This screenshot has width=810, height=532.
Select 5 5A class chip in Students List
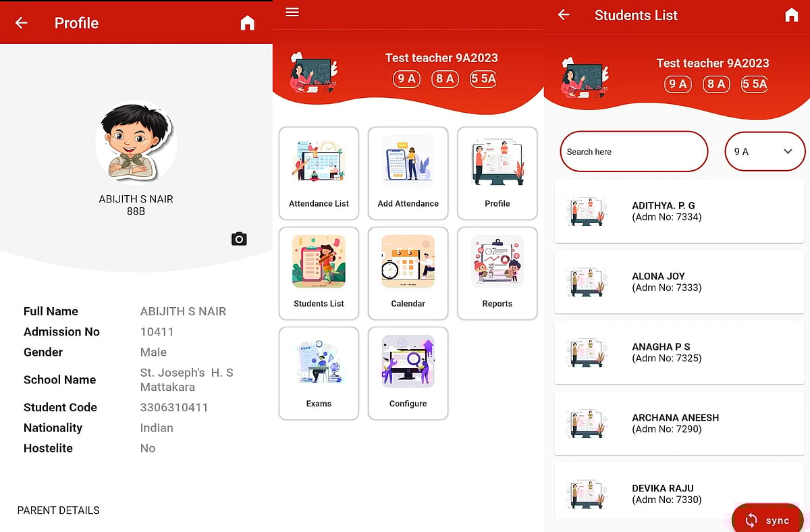[755, 84]
